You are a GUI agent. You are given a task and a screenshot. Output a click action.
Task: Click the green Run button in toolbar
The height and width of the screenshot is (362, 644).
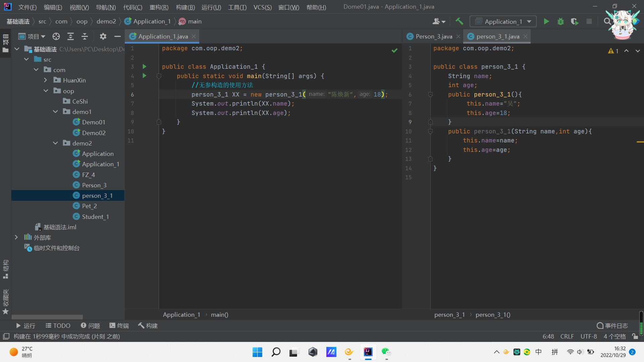click(x=546, y=22)
